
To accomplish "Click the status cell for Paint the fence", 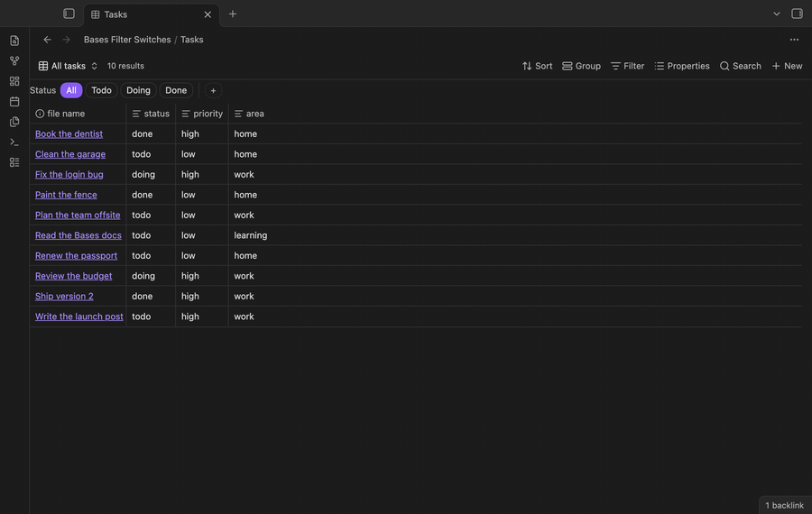I will click(x=151, y=195).
